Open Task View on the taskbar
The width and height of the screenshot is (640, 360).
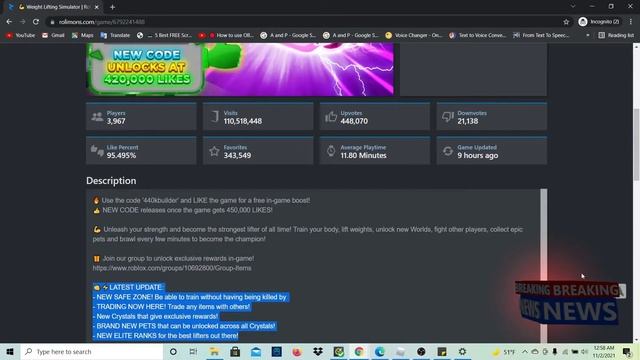coord(193,351)
